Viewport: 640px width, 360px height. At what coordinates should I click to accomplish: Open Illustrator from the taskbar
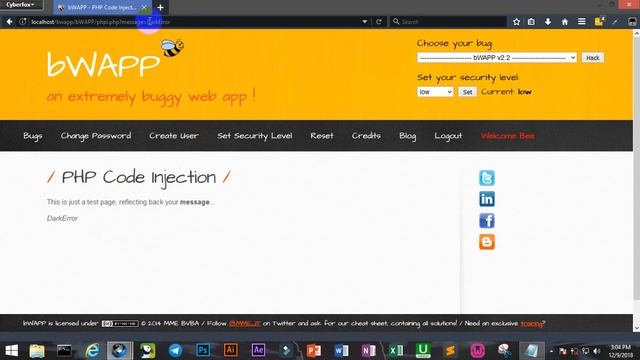point(231,350)
